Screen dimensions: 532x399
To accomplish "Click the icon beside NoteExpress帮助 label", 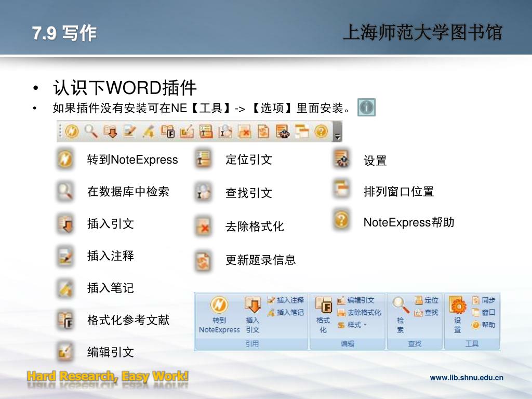I will (342, 220).
